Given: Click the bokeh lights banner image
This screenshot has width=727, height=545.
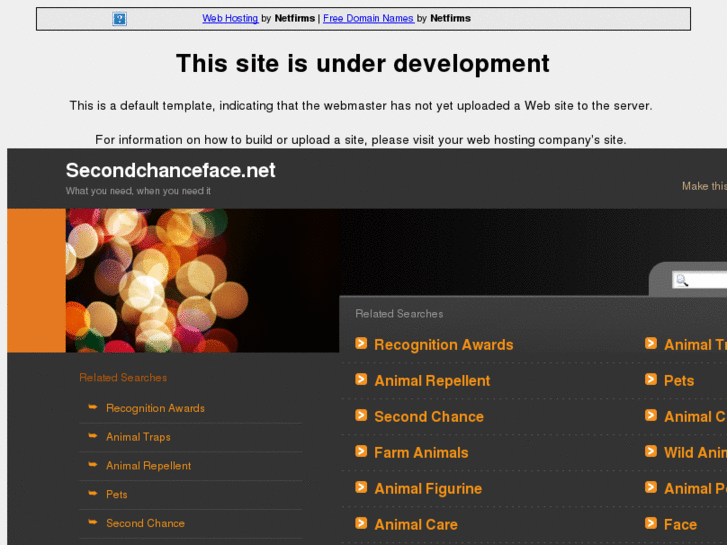Looking at the screenshot, I should point(203,280).
